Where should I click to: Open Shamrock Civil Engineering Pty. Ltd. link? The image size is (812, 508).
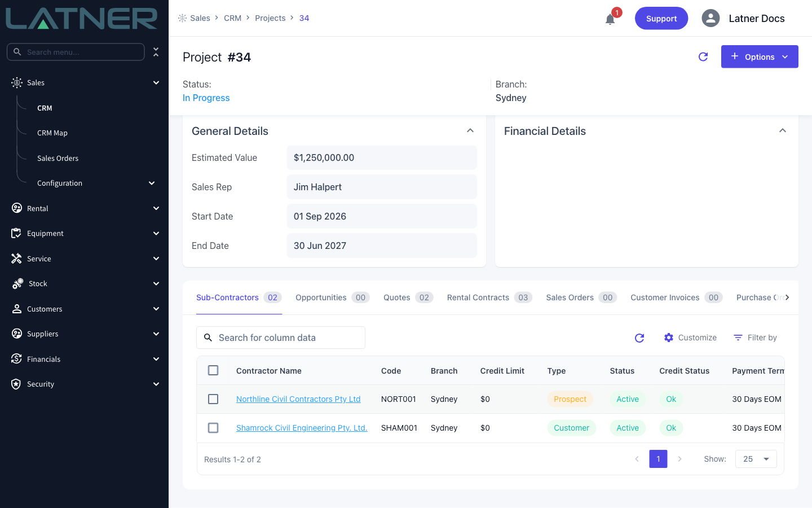click(302, 428)
